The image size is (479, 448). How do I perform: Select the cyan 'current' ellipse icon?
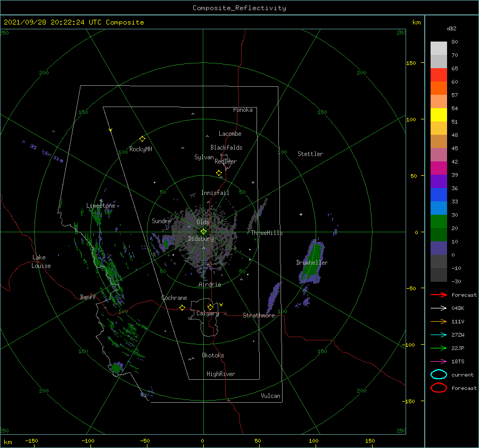[439, 374]
